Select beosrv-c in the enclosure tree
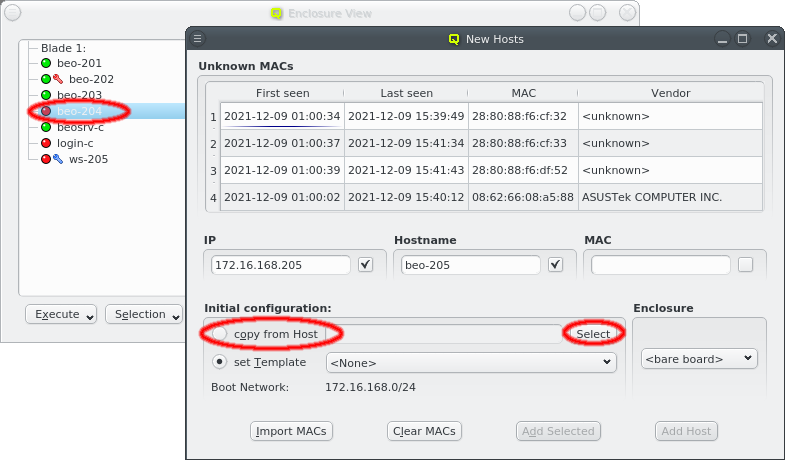The height and width of the screenshot is (460, 785). click(x=80, y=127)
